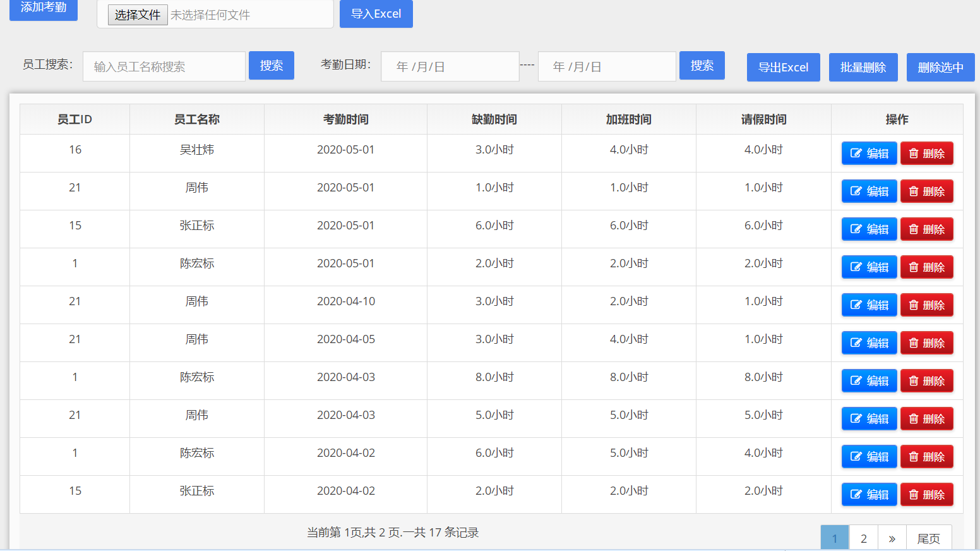980x551 pixels.
Task: Click the 请假时间 column header
Action: tap(764, 119)
